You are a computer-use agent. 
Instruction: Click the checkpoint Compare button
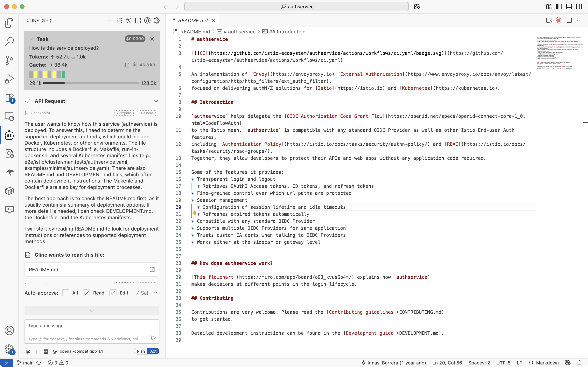[x=124, y=113]
